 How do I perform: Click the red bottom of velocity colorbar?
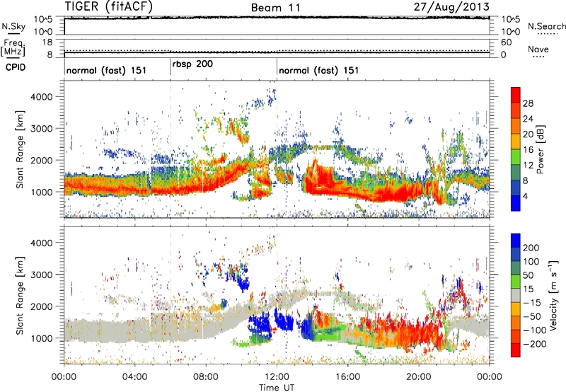(516, 350)
